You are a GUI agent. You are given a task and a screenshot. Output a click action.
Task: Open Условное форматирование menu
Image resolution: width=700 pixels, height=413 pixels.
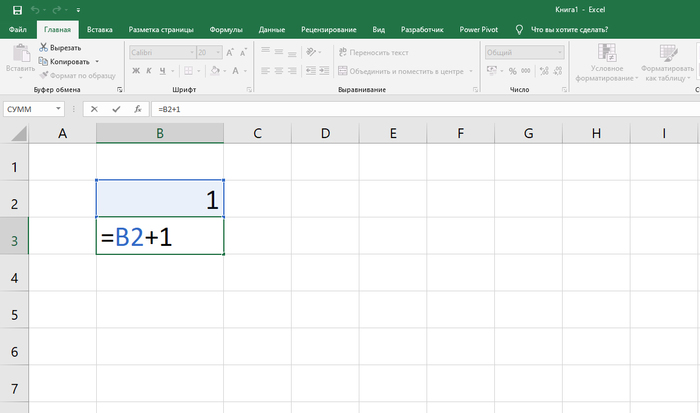tap(607, 63)
